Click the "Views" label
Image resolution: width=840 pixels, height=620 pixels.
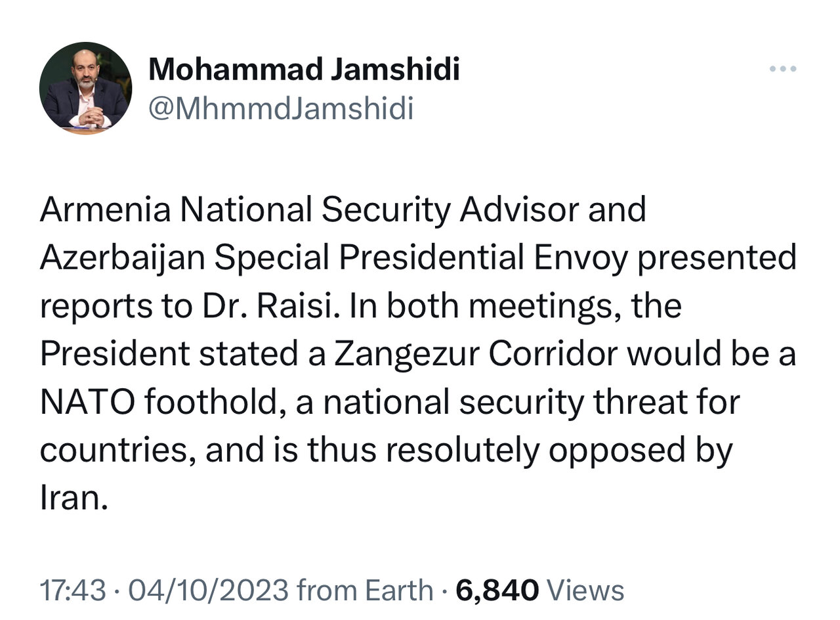pos(585,590)
